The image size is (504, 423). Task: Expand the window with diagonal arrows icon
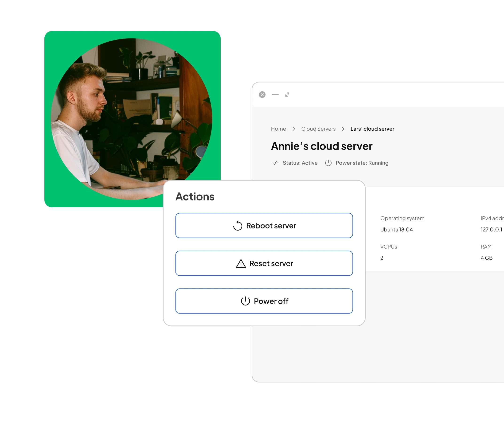[287, 94]
